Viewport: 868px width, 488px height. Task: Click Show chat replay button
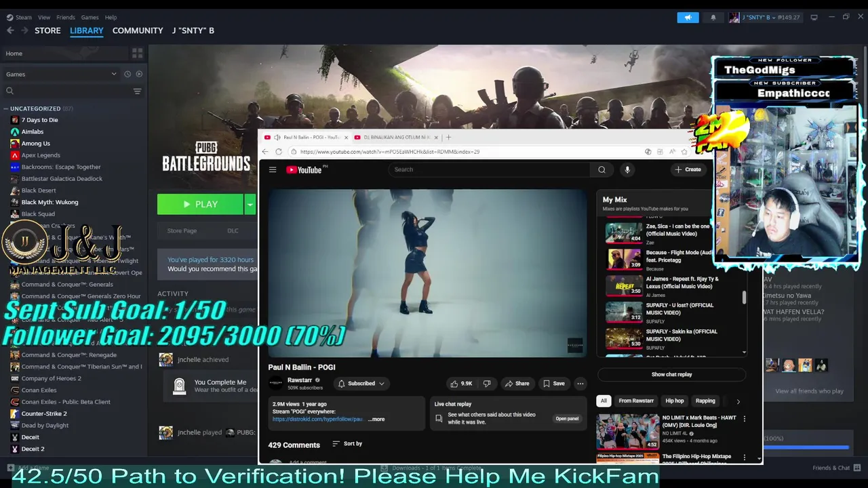tap(671, 374)
